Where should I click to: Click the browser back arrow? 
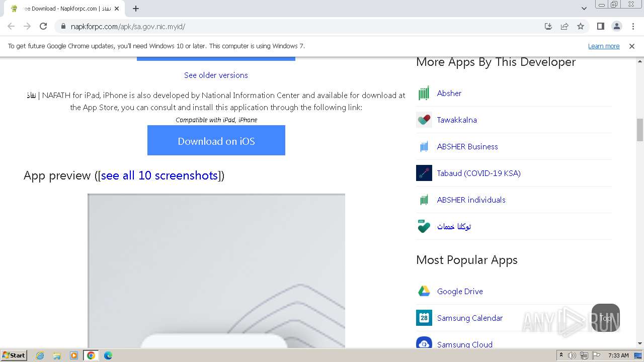[11, 26]
